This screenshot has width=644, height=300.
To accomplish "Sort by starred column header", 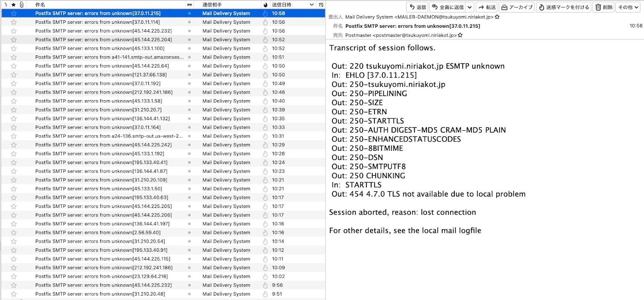I will (14, 5).
